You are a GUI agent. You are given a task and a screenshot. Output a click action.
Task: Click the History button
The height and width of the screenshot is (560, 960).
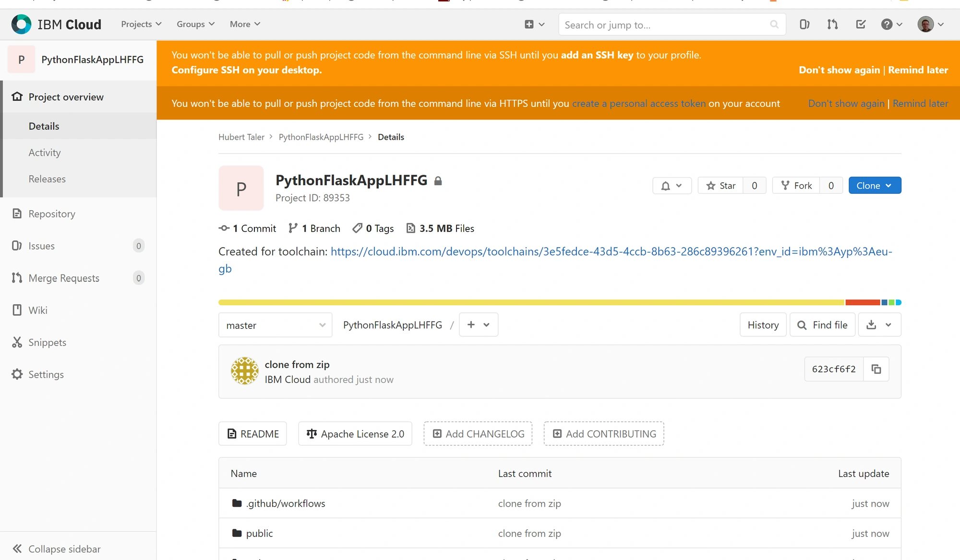(x=763, y=325)
